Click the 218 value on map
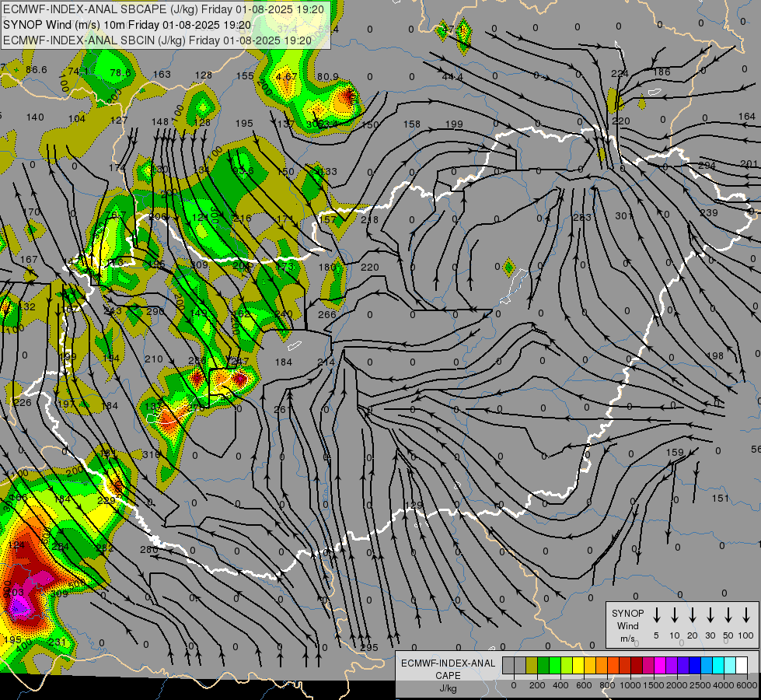The image size is (761, 700). [x=370, y=220]
